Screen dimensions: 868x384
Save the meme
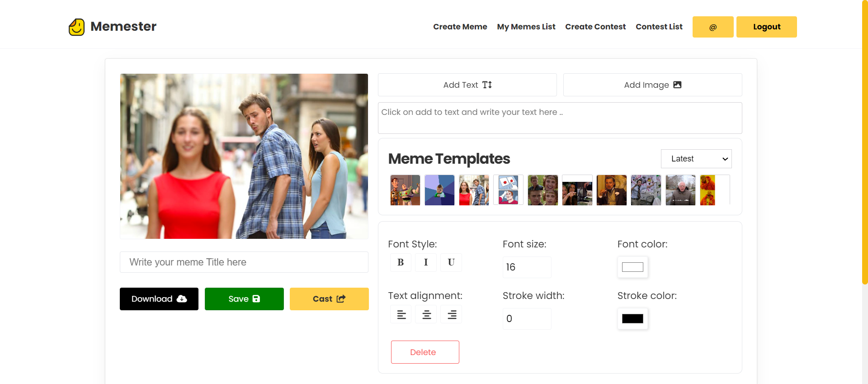[x=244, y=299]
